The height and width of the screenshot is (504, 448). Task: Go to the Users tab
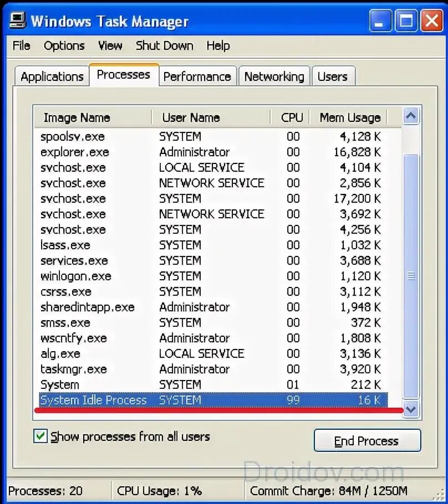tap(333, 76)
